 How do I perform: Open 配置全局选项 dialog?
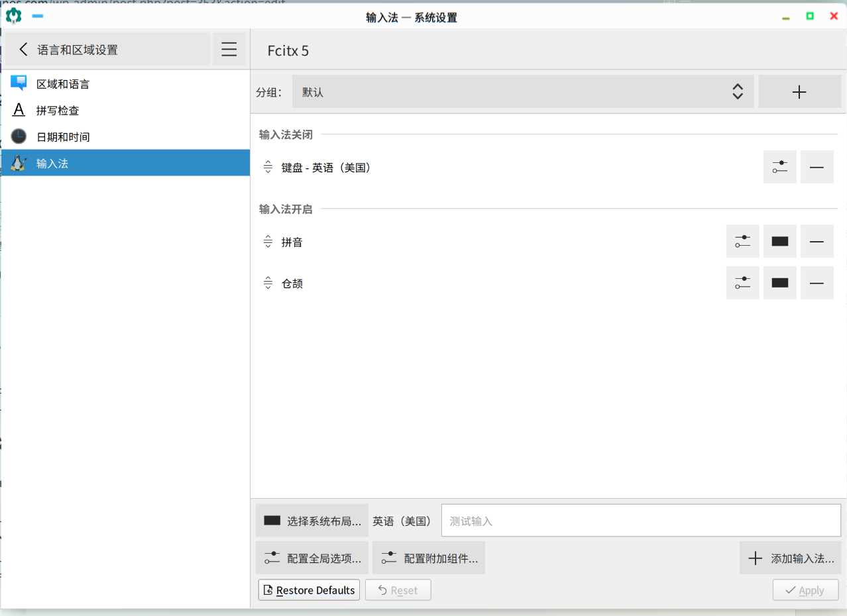tap(312, 558)
